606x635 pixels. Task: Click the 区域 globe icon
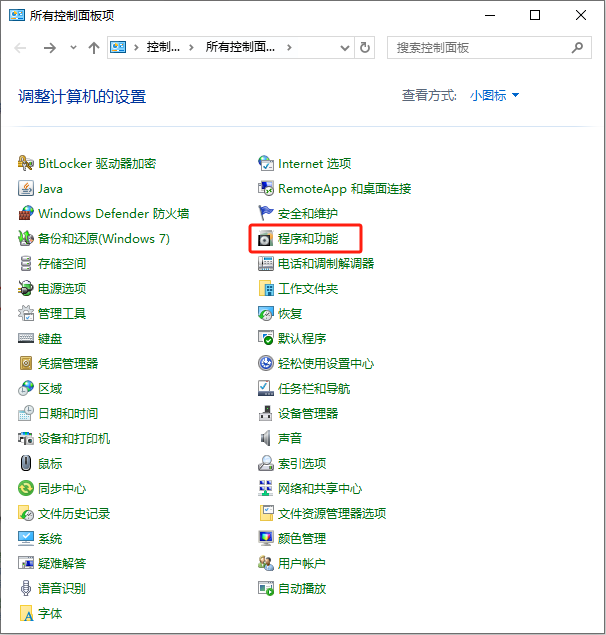(x=26, y=388)
